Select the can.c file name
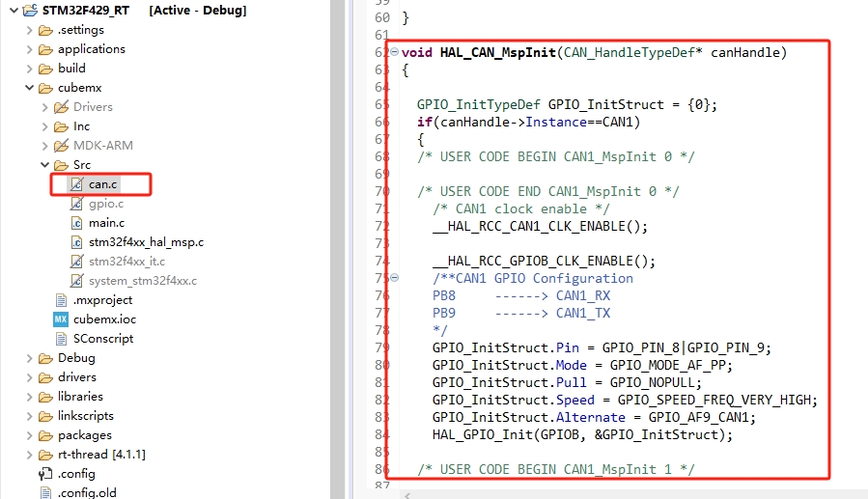The image size is (868, 499). pyautogui.click(x=103, y=184)
